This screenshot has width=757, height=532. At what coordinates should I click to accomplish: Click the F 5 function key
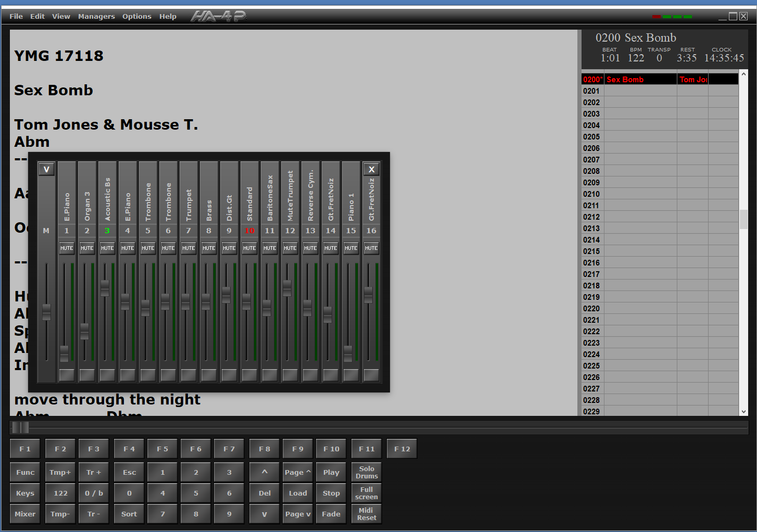coord(162,449)
